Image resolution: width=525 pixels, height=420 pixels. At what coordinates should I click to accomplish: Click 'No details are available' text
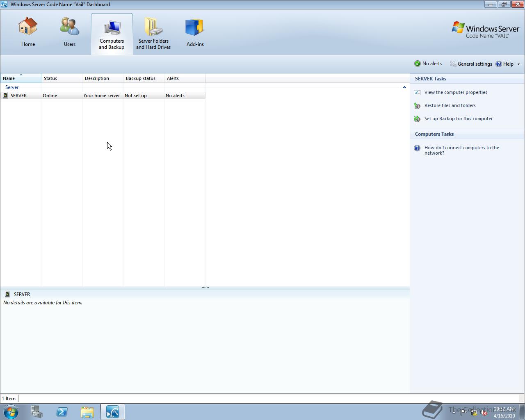43,303
